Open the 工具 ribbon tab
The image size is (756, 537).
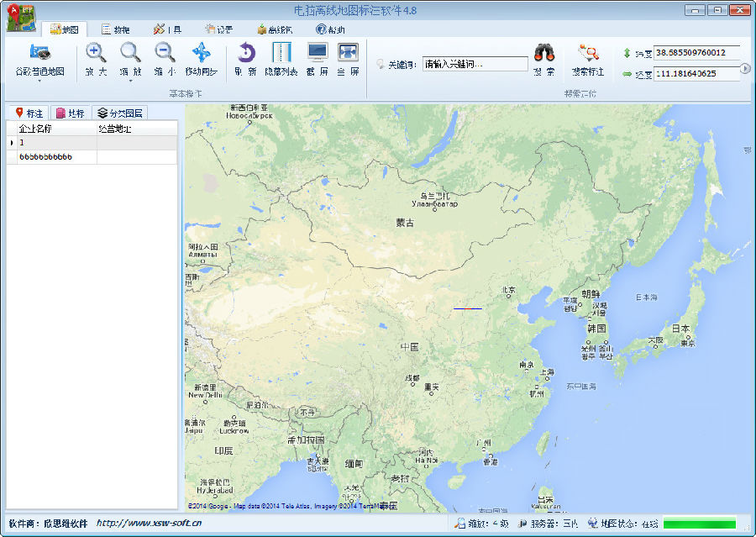pos(167,29)
